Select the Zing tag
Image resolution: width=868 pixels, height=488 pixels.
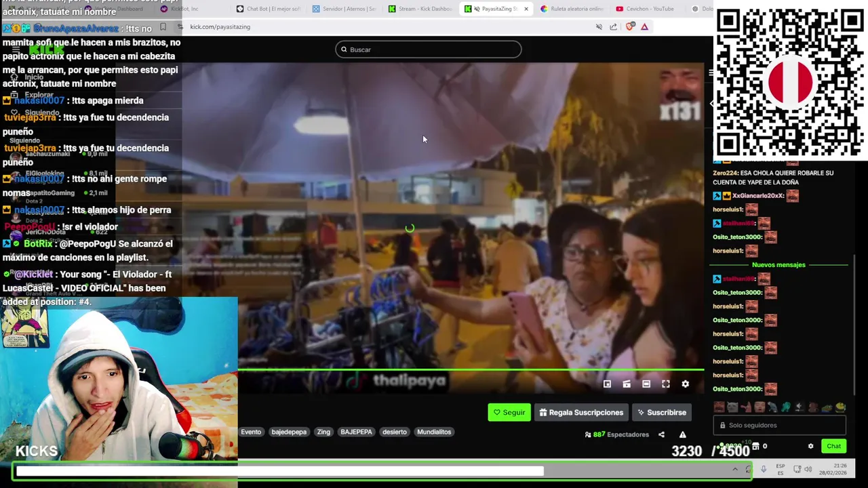pyautogui.click(x=323, y=432)
